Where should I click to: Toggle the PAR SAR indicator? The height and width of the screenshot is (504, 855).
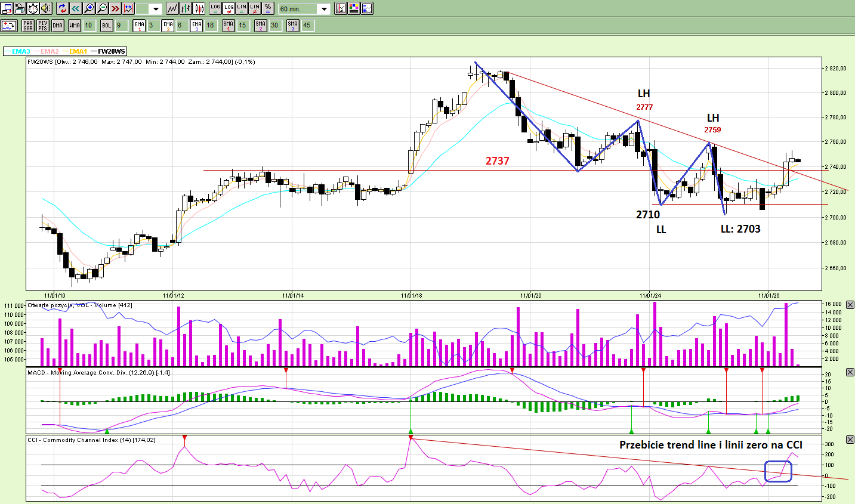point(28,25)
